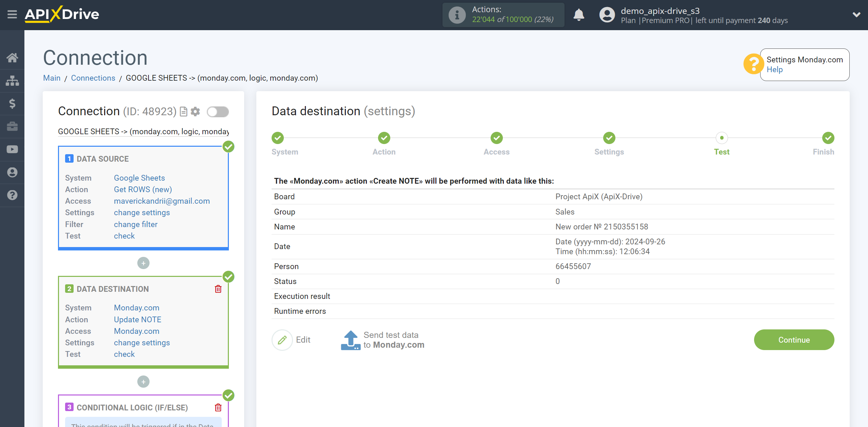Viewport: 868px width, 427px height.
Task: Toggle the connection on/off switch
Action: [218, 111]
